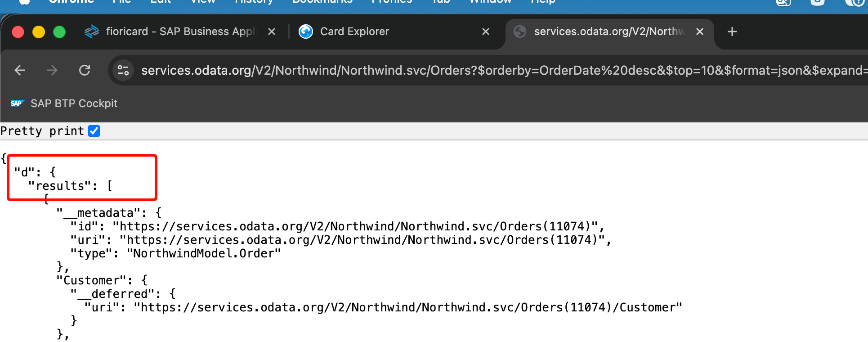The image size is (868, 342).
Task: Close the fioricard SAP Business App tab
Action: pyautogui.click(x=272, y=31)
